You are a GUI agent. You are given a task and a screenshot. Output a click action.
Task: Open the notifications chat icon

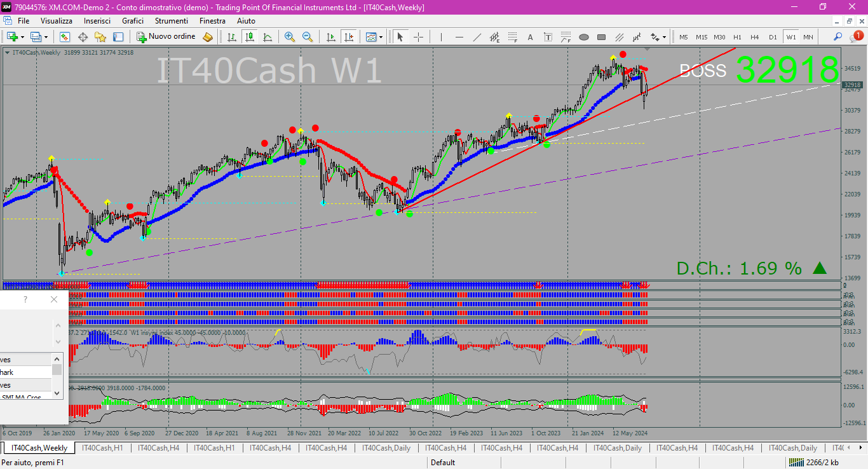(x=856, y=37)
